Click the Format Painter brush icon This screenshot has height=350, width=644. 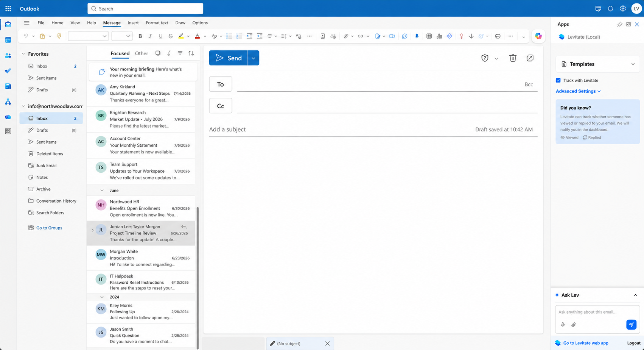(59, 36)
